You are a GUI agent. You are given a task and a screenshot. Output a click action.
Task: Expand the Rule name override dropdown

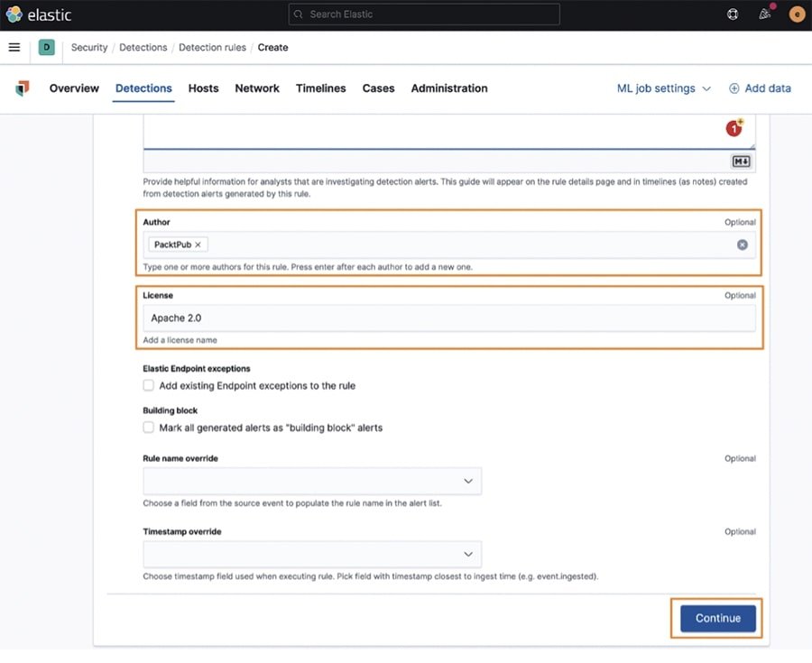pyautogui.click(x=312, y=481)
